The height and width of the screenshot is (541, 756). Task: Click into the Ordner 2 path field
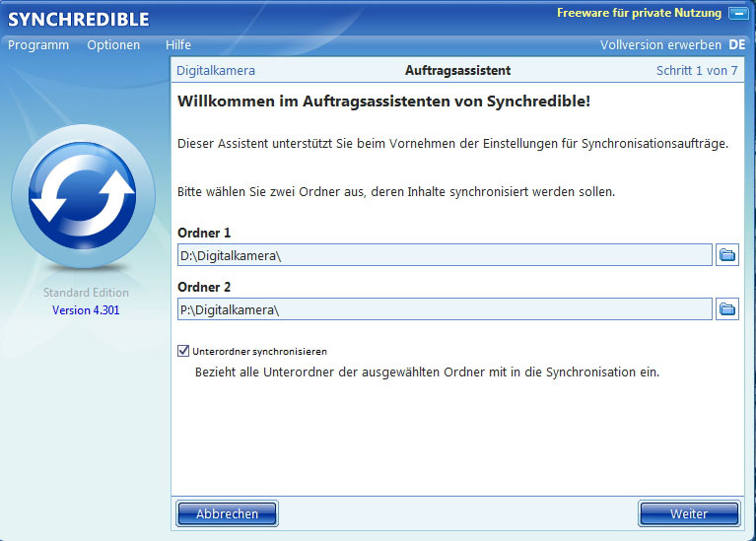pos(445,309)
